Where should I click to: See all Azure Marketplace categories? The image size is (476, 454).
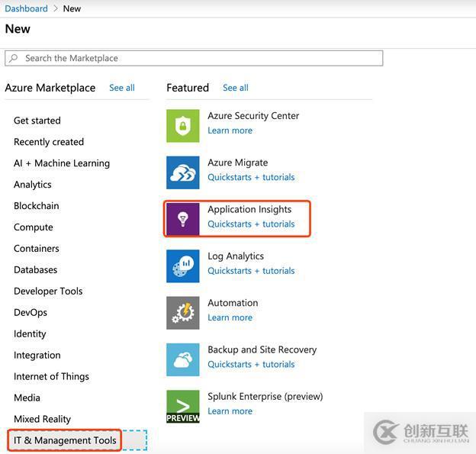[122, 88]
